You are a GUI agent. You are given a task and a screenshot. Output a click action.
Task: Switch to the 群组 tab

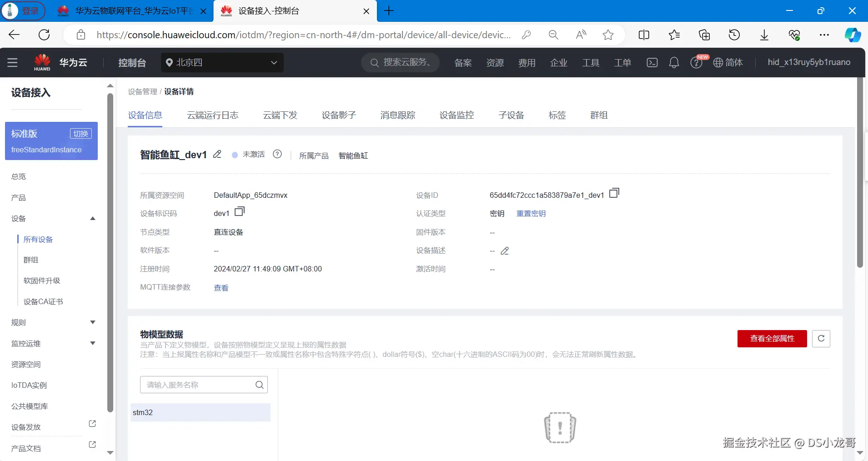click(x=599, y=115)
